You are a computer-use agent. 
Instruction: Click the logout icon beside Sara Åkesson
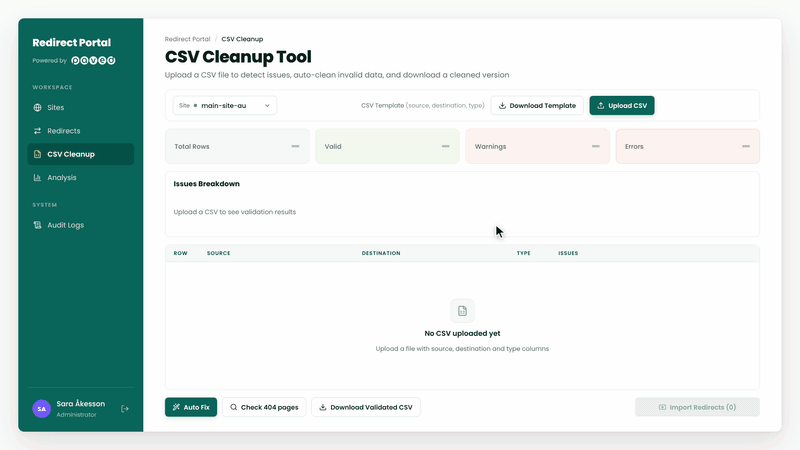pos(124,409)
